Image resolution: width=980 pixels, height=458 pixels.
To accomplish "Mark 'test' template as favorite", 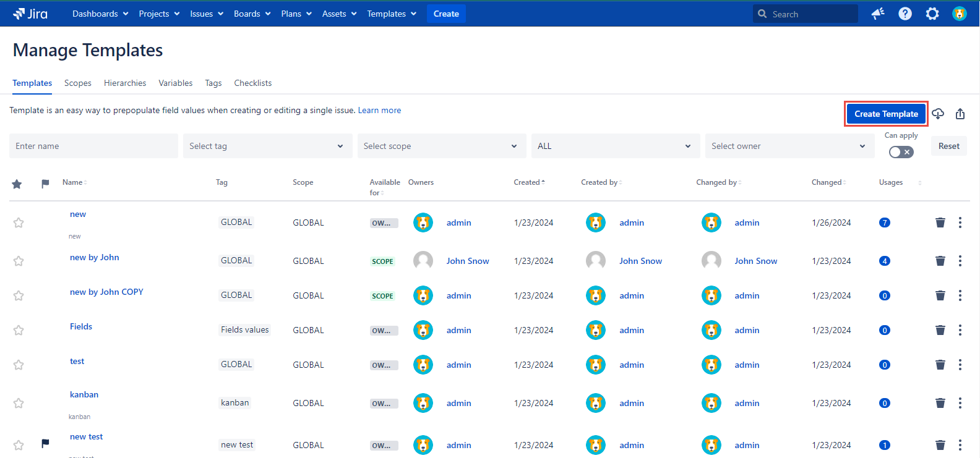I will coord(19,365).
